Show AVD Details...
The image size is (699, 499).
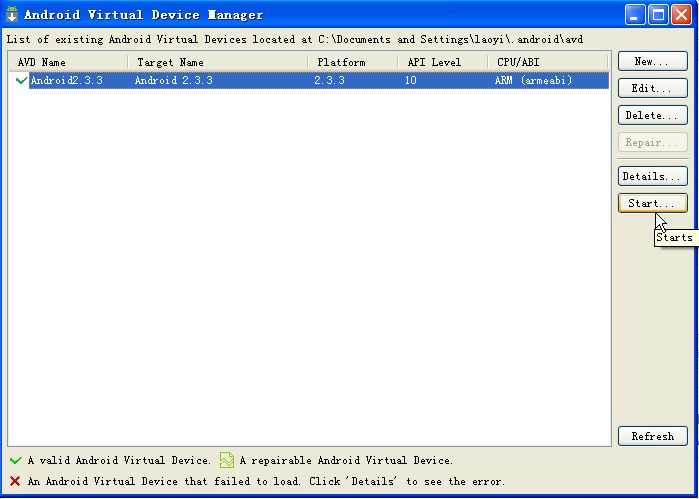click(x=653, y=176)
